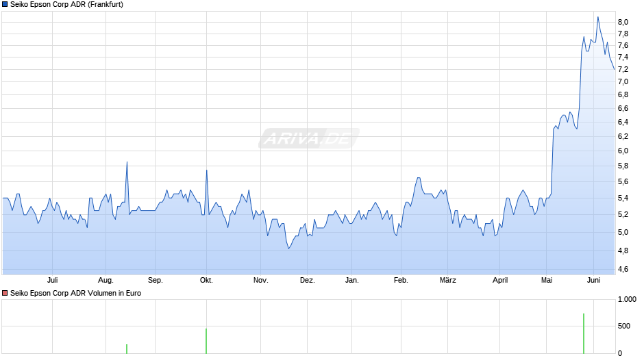644x360 pixels.
Task: Click the 6,4 price axis value
Action: pos(623,122)
